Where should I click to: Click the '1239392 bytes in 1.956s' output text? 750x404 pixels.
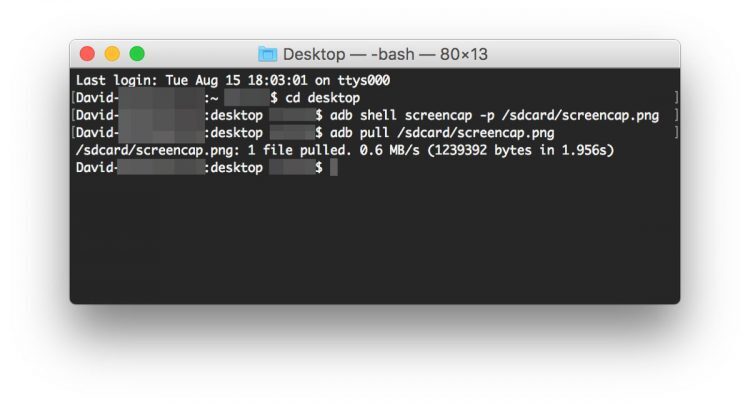pos(520,150)
